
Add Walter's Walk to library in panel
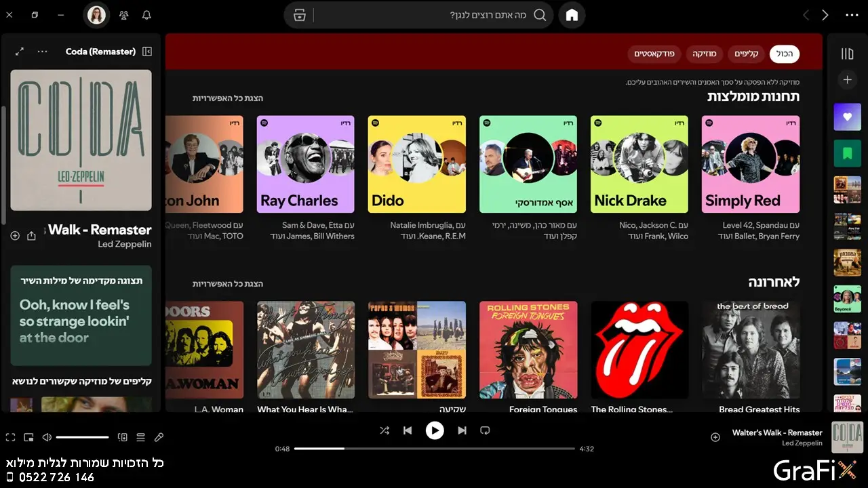click(15, 236)
